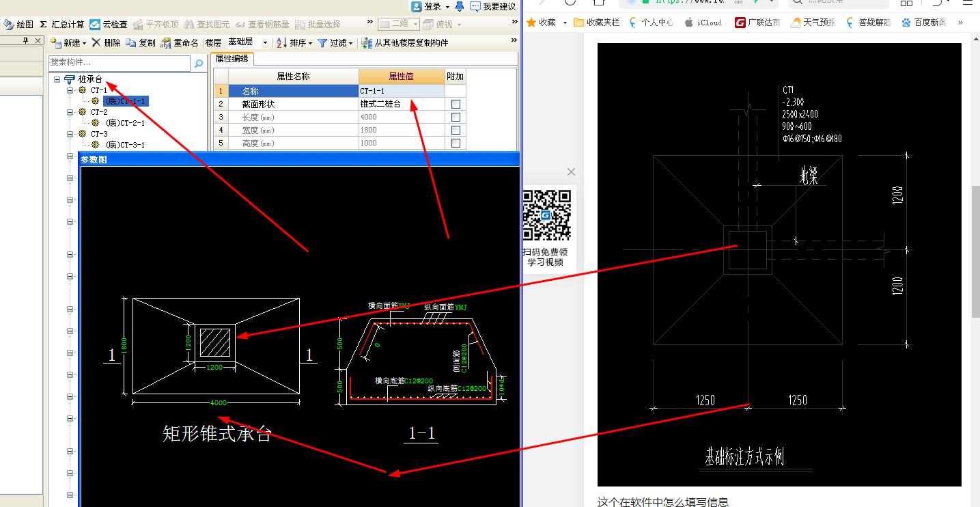The height and width of the screenshot is (507, 980).
Task: Expand the 收藏 dropdown arrow in the browser
Action: click(x=565, y=23)
